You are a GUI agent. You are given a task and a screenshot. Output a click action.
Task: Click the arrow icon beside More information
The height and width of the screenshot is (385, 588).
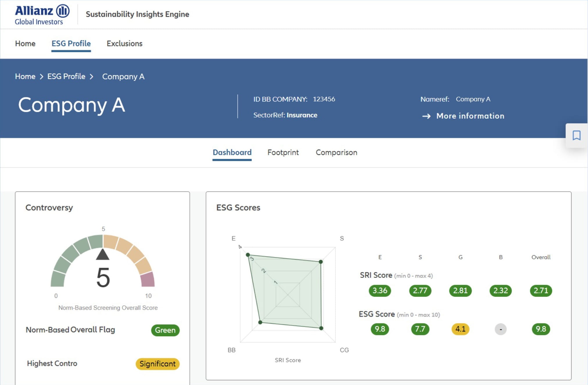(x=426, y=116)
